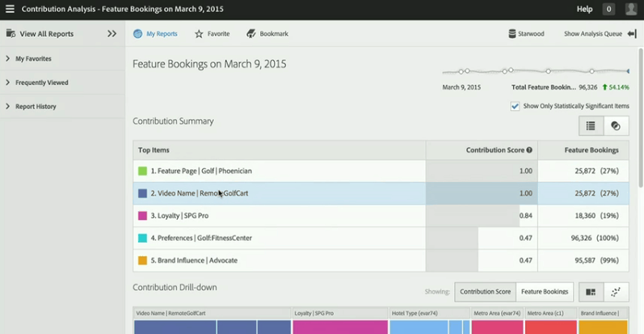Click the Bookmark icon

click(x=251, y=34)
